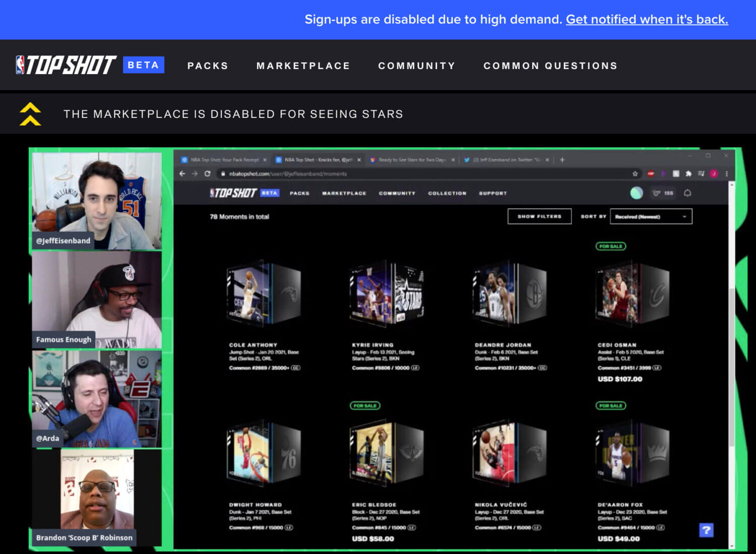
Task: Open MARKETPLACE in the main navigation
Action: click(303, 65)
